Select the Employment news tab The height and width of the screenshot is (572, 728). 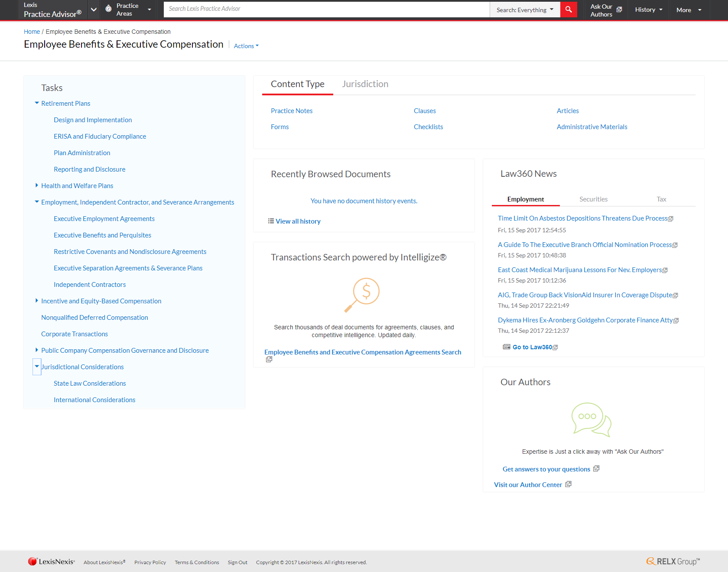(526, 199)
